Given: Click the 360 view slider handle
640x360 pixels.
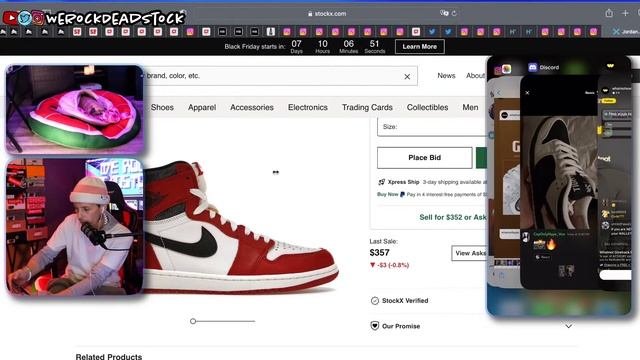Looking at the screenshot, I should (x=193, y=321).
